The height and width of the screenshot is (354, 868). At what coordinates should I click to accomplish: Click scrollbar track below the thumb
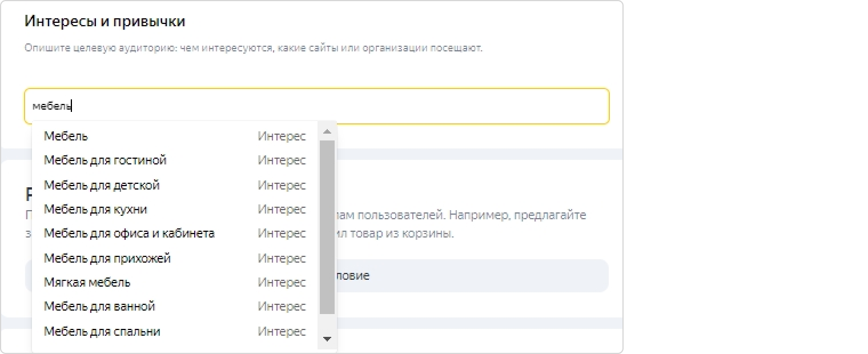pos(327,324)
